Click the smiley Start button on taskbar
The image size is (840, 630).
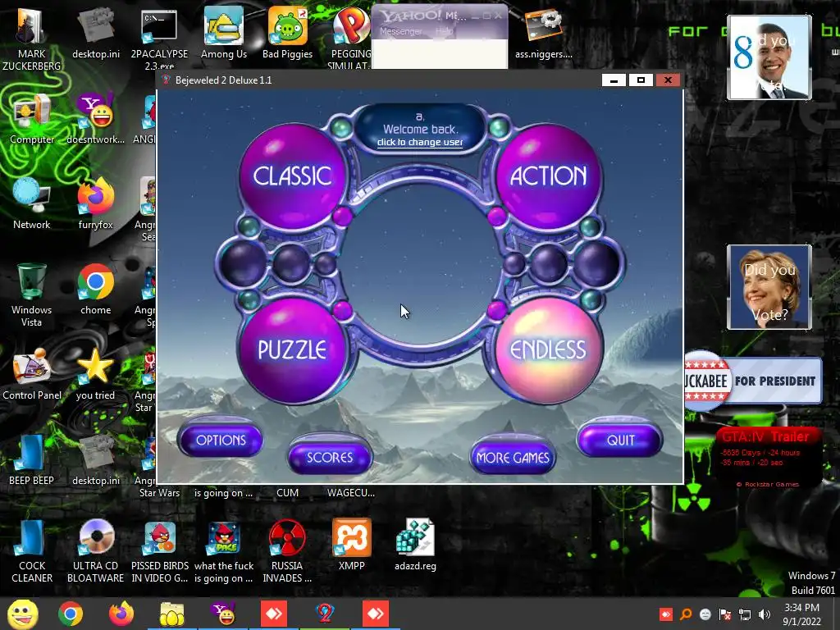click(23, 614)
